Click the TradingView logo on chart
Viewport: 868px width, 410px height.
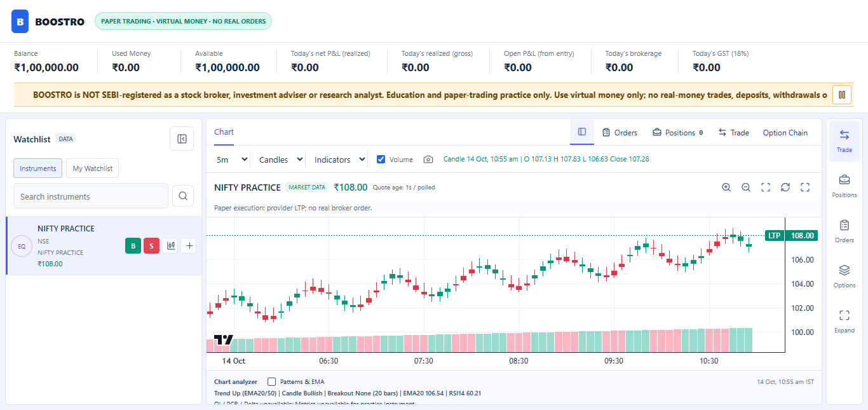pyautogui.click(x=223, y=340)
